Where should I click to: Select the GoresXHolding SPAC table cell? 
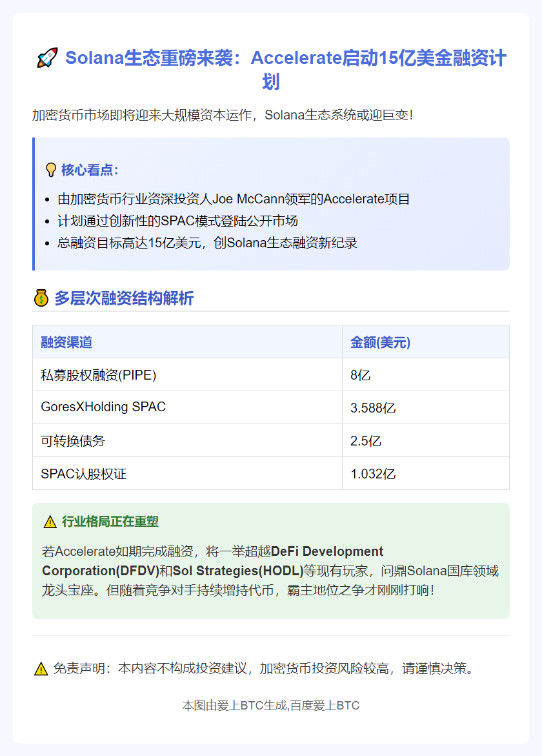pyautogui.click(x=187, y=407)
